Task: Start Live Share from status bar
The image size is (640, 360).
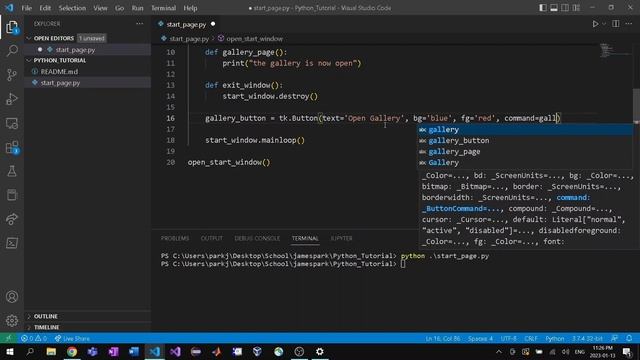Action: [x=72, y=338]
